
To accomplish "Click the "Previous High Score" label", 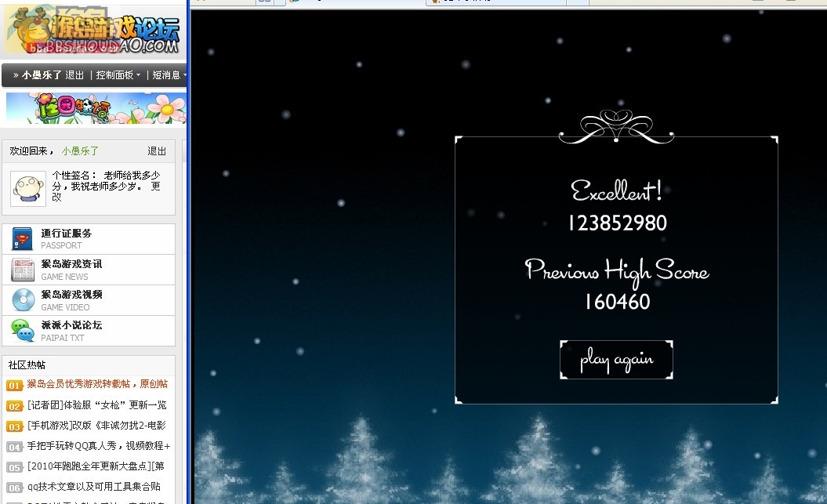I will click(x=617, y=272).
